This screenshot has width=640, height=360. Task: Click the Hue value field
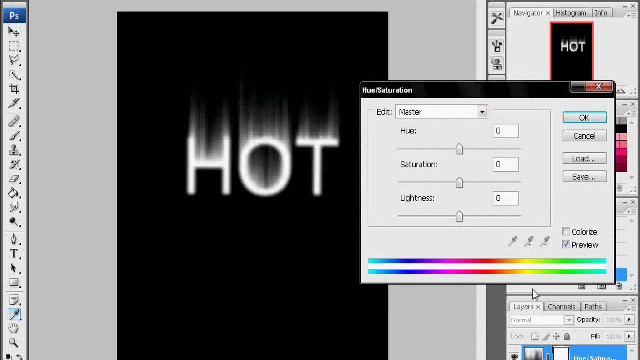click(505, 131)
